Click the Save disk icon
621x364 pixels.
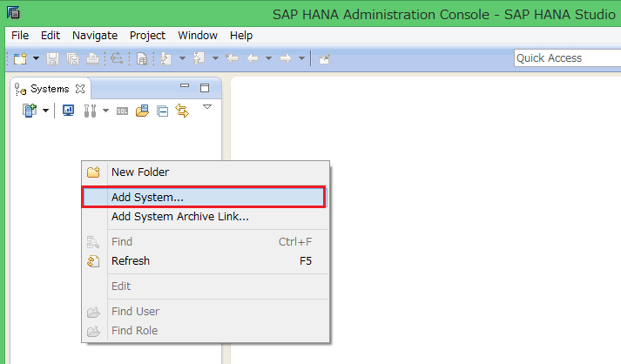click(52, 58)
